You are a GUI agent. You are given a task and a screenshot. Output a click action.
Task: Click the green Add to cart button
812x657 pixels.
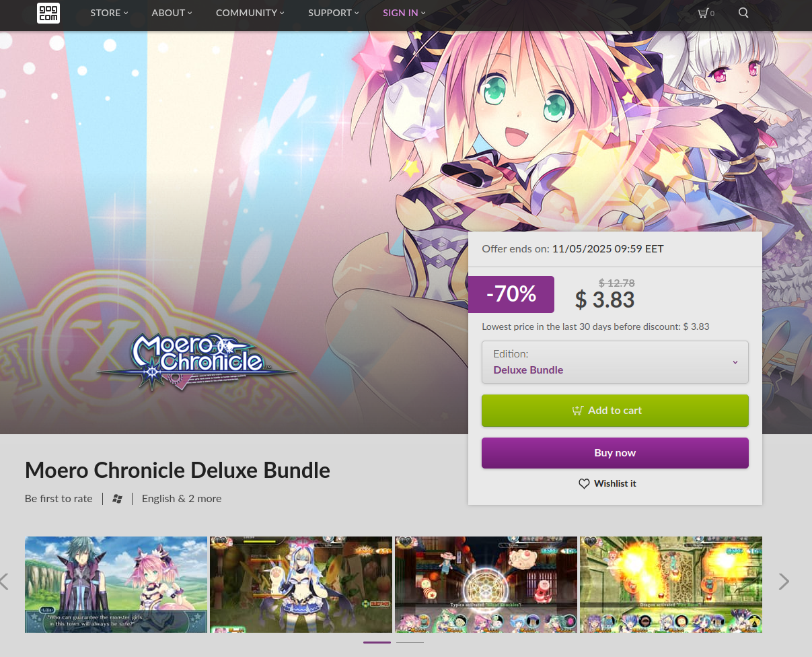[x=615, y=411]
